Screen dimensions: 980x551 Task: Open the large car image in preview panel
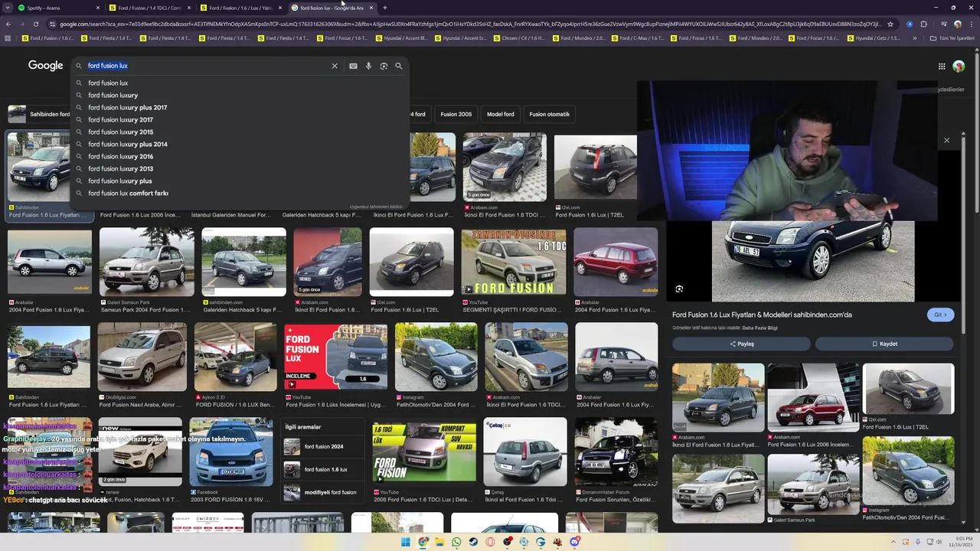(813, 261)
